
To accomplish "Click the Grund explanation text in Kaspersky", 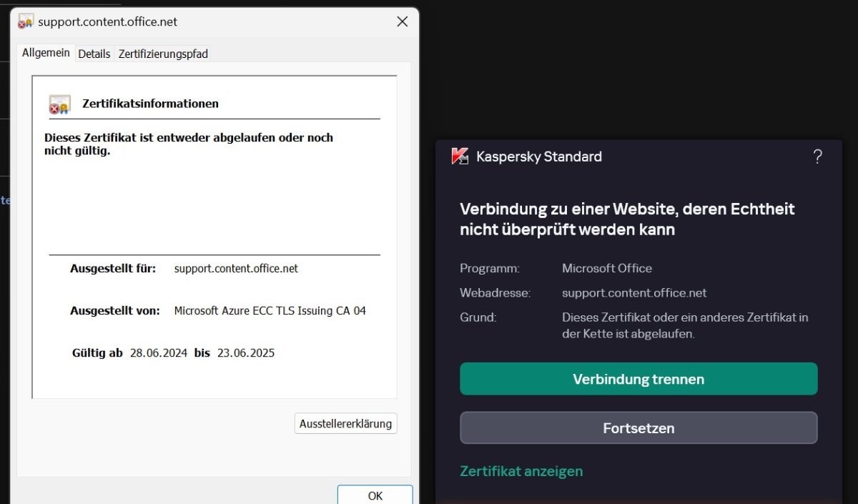I will pos(685,325).
